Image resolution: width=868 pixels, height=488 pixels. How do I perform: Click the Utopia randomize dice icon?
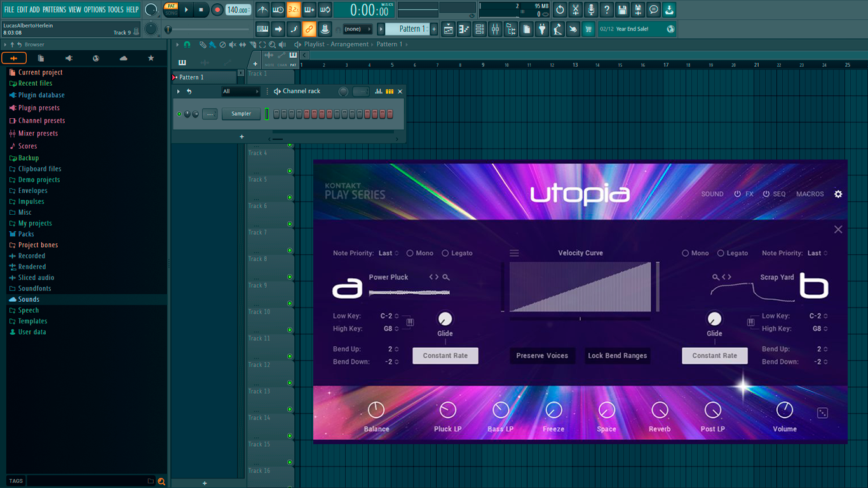tap(822, 413)
